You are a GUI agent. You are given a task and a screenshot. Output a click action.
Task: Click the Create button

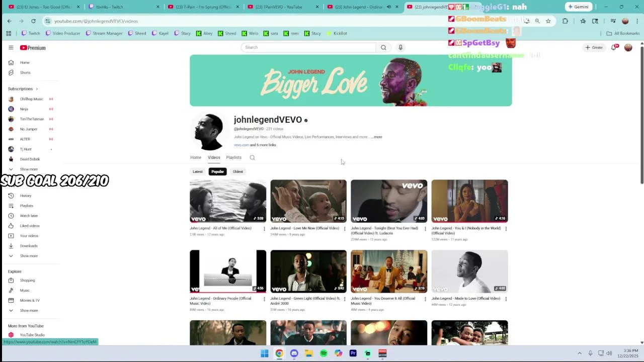coord(594,47)
